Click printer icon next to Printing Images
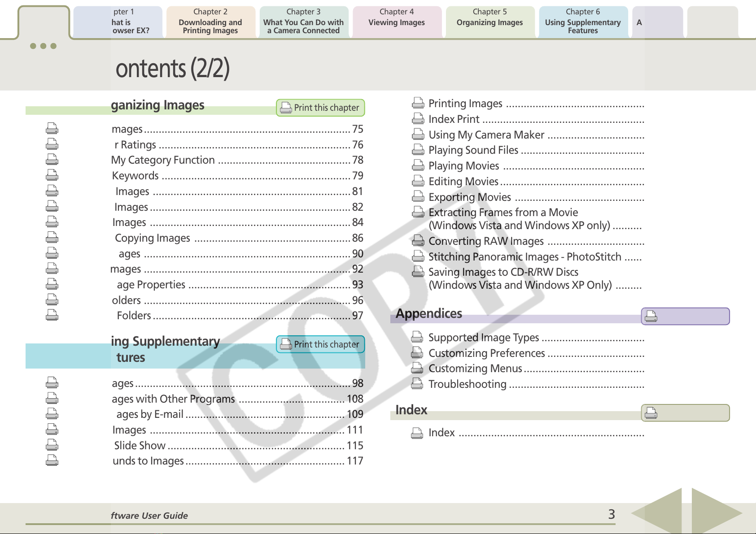 (418, 103)
